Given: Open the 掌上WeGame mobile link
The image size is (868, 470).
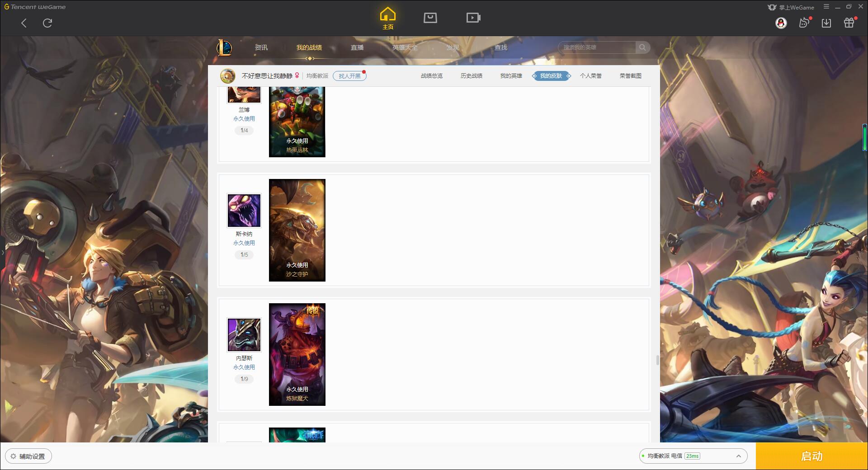Looking at the screenshot, I should coord(791,7).
